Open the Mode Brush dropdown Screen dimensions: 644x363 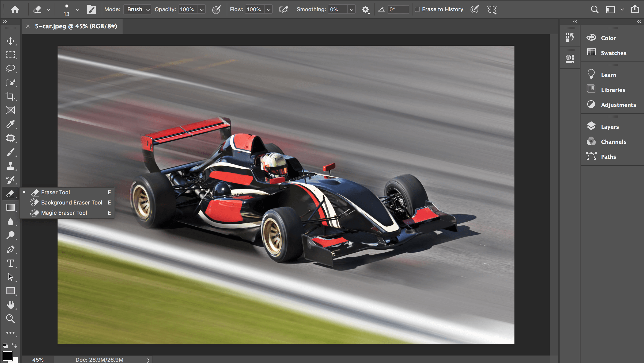pyautogui.click(x=138, y=9)
